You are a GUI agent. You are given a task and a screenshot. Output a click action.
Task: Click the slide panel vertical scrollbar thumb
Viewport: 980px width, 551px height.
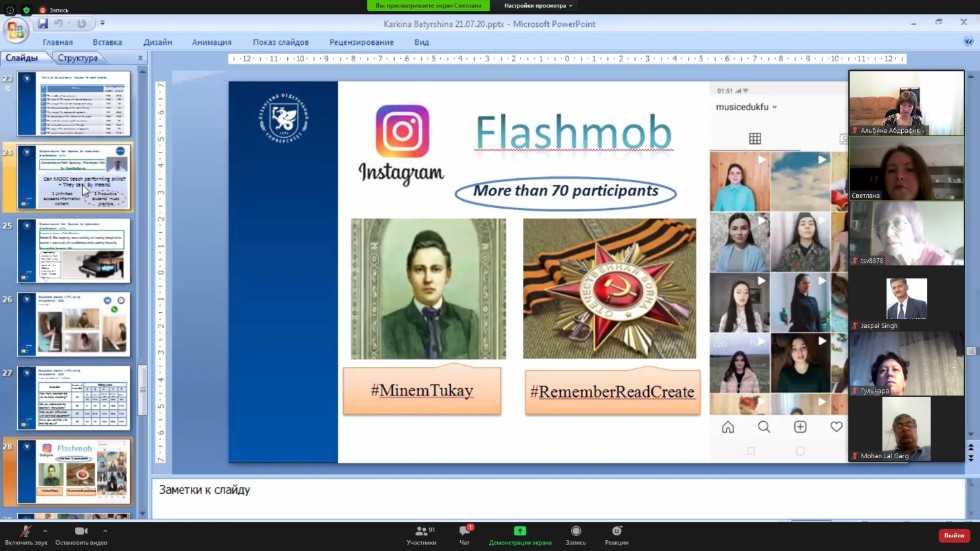[x=142, y=388]
